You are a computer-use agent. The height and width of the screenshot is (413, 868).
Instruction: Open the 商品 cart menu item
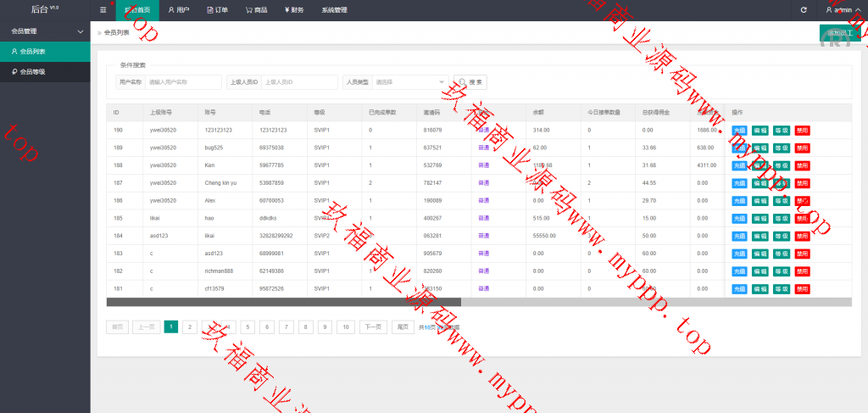[x=257, y=10]
